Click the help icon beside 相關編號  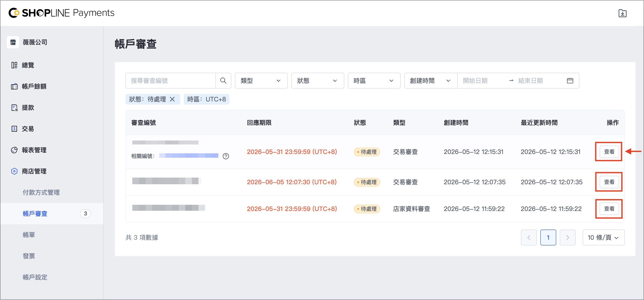click(x=226, y=156)
